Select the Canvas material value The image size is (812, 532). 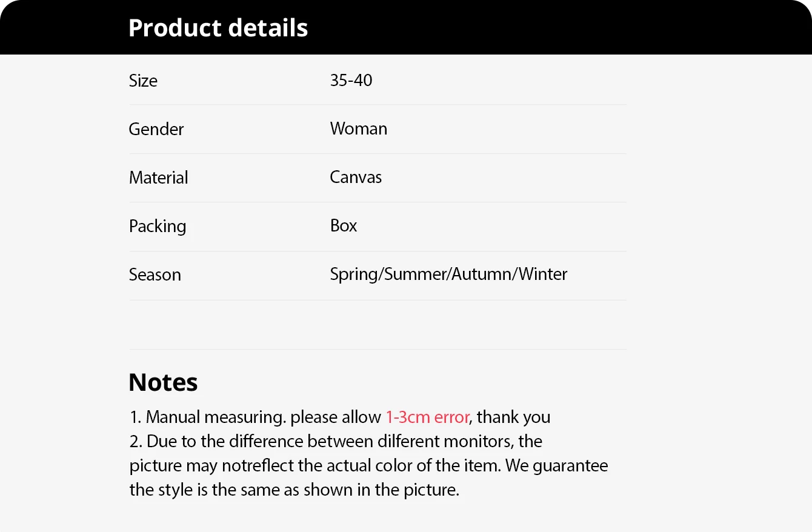point(356,177)
